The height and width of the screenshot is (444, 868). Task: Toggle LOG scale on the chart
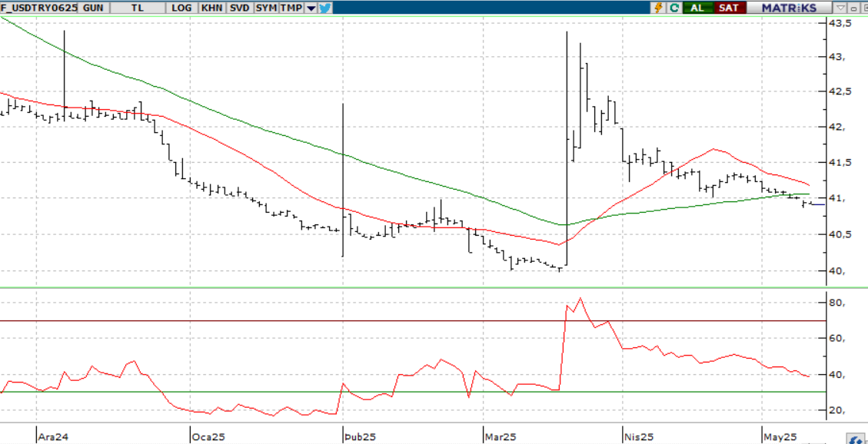point(181,8)
